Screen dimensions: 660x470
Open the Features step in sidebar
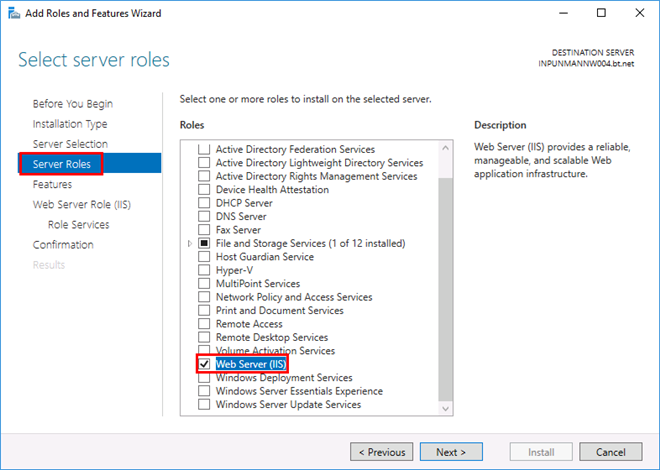[52, 185]
